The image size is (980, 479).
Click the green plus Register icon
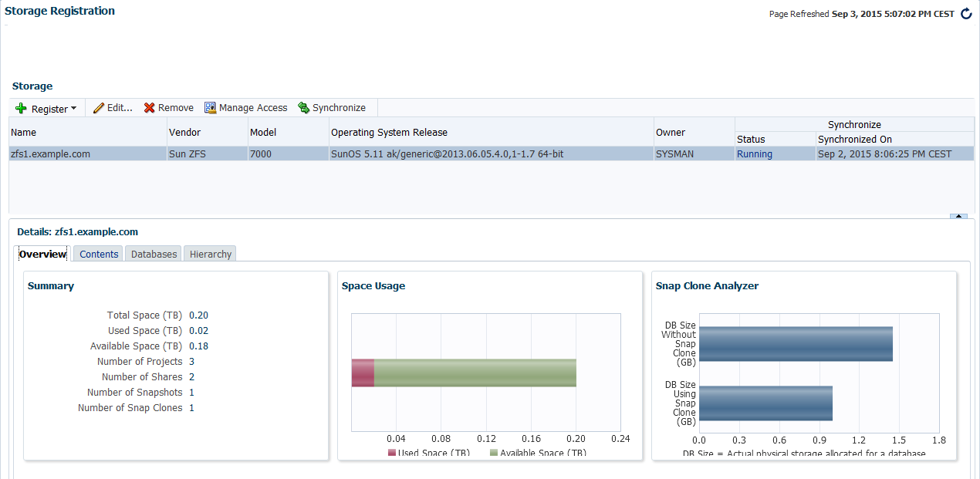coord(21,109)
